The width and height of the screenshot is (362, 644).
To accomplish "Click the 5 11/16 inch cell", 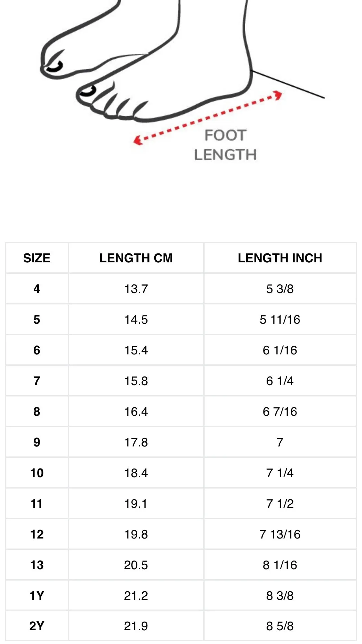I will [x=280, y=319].
